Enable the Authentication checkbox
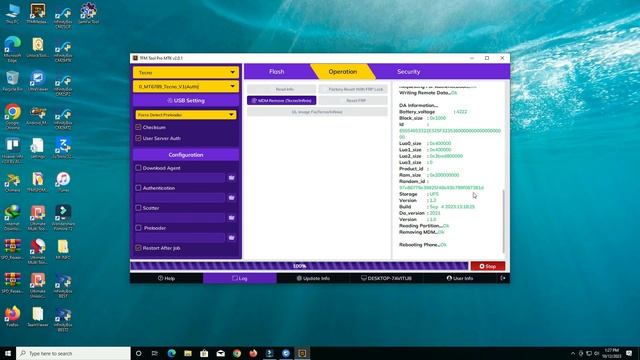Viewport: 640px width, 360px height. [138, 188]
